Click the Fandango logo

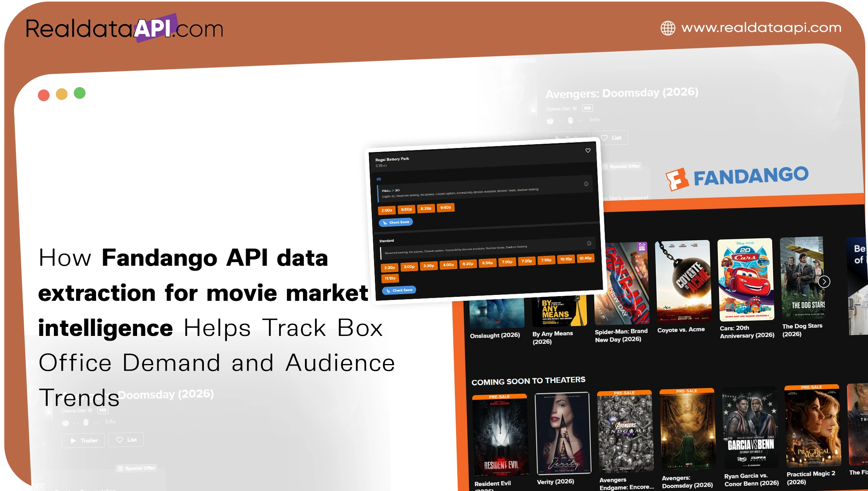(x=737, y=178)
